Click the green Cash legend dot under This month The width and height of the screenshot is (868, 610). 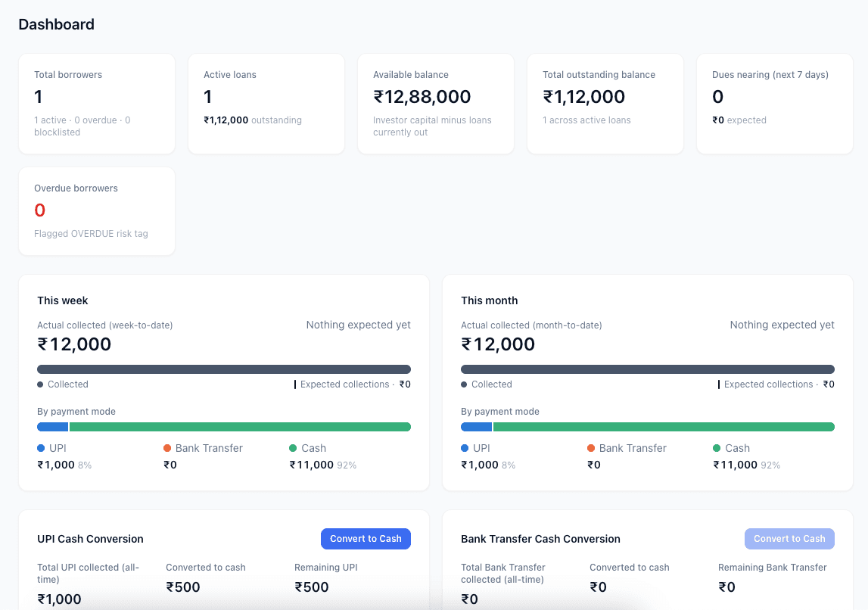coord(717,448)
